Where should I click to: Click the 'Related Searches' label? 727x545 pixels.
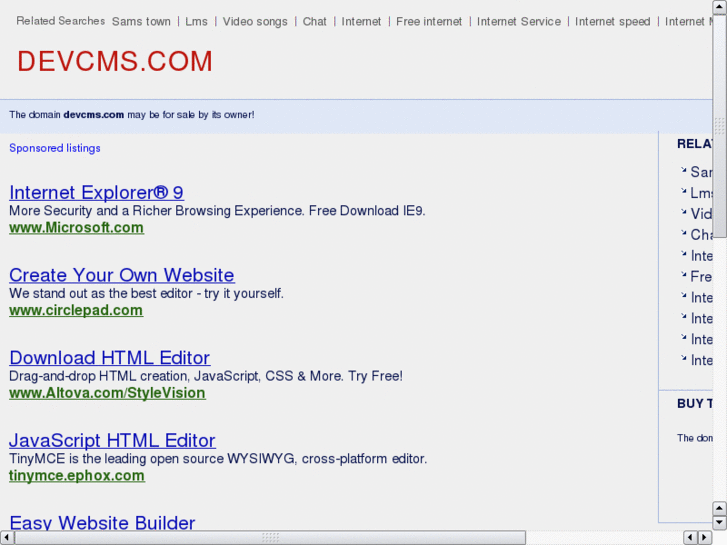61,21
